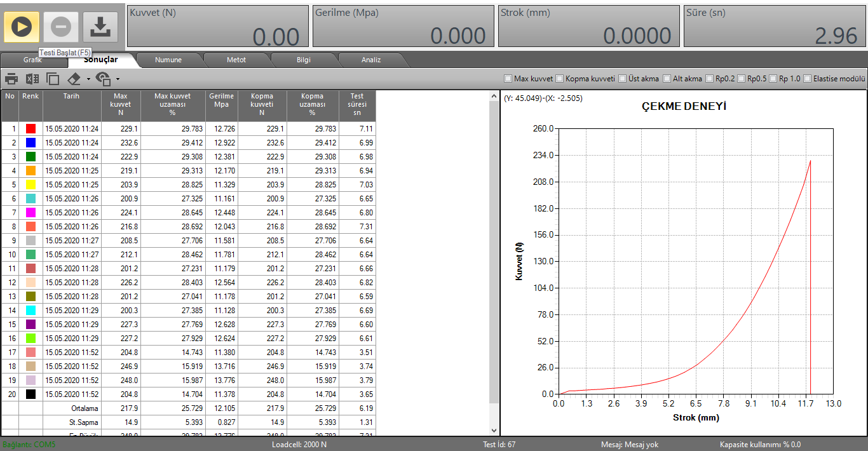Click the download/save icon in top toolbar
Image resolution: width=868 pixels, height=451 pixels.
(100, 27)
